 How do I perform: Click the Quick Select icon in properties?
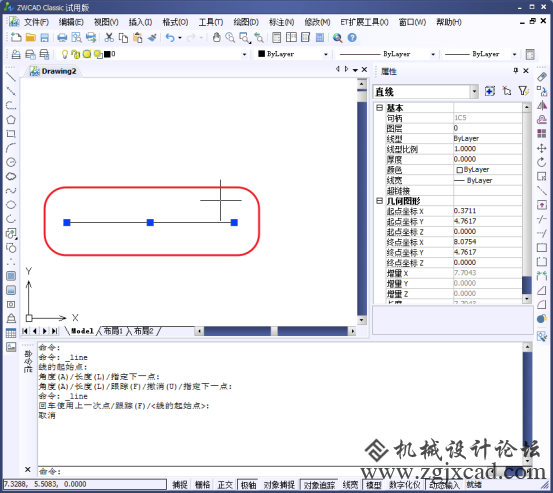pos(524,91)
